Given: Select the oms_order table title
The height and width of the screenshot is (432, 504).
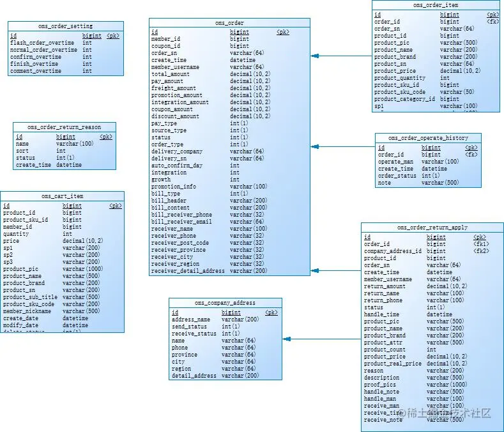Looking at the screenshot, I should (229, 23).
